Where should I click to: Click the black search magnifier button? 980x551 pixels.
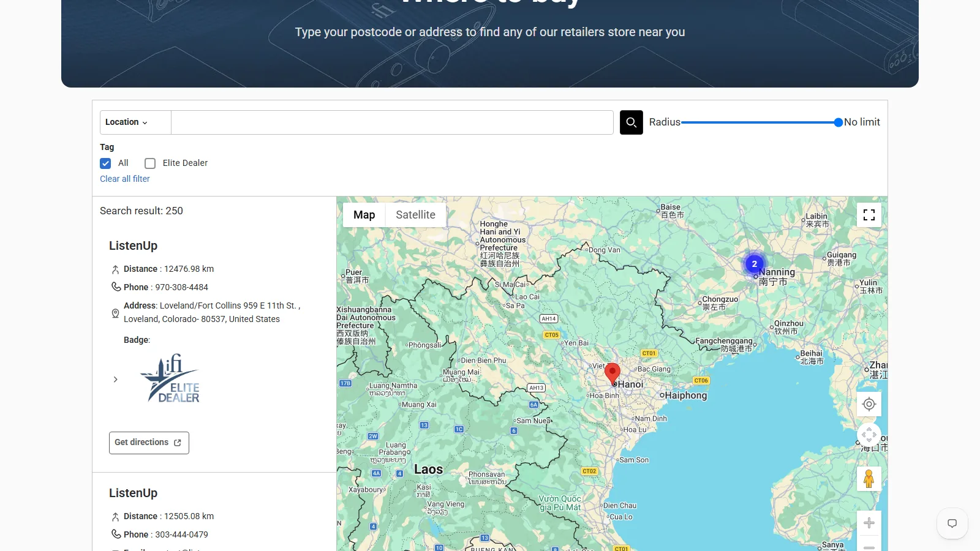(631, 122)
